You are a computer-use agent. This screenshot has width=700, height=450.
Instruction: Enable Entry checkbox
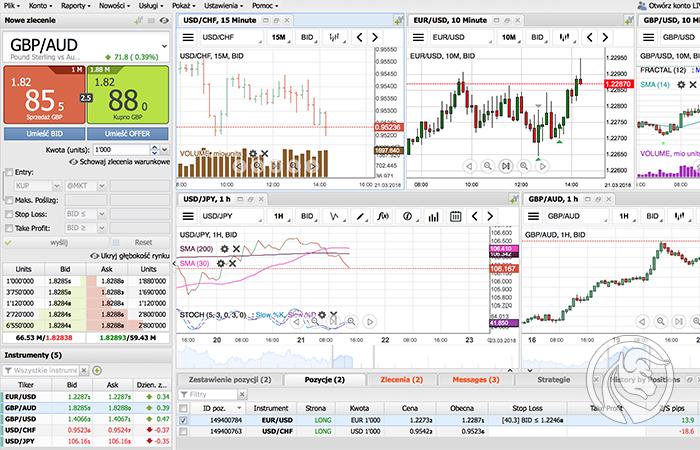(8, 172)
